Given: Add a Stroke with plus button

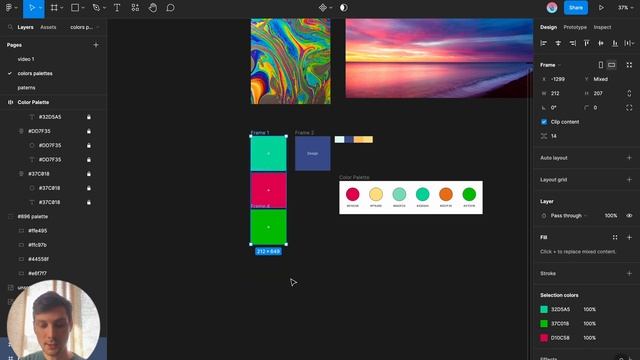Looking at the screenshot, I should tap(629, 273).
